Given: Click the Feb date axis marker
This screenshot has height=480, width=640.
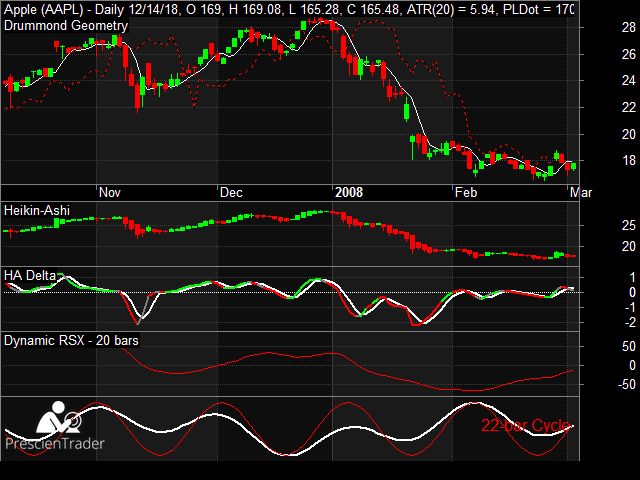Looking at the screenshot, I should (x=466, y=192).
